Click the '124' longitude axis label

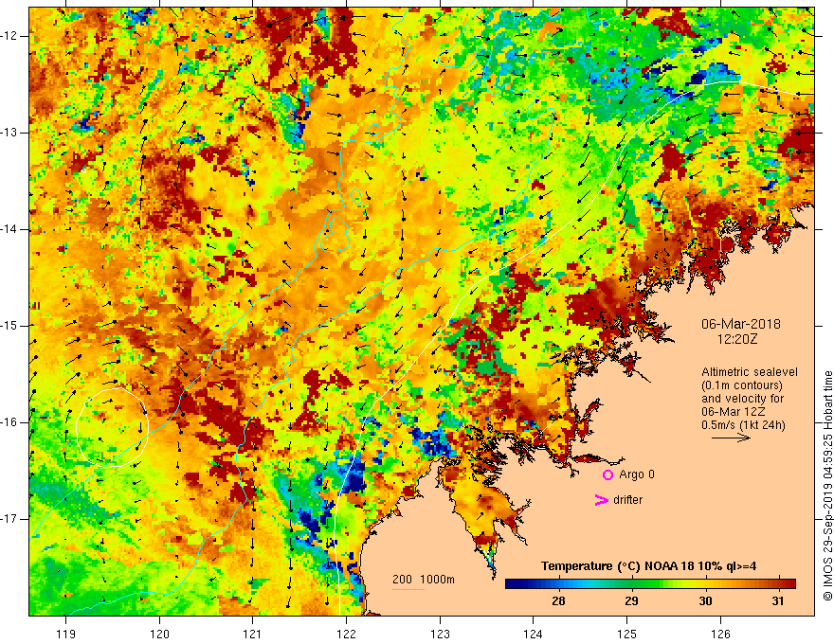tap(534, 634)
